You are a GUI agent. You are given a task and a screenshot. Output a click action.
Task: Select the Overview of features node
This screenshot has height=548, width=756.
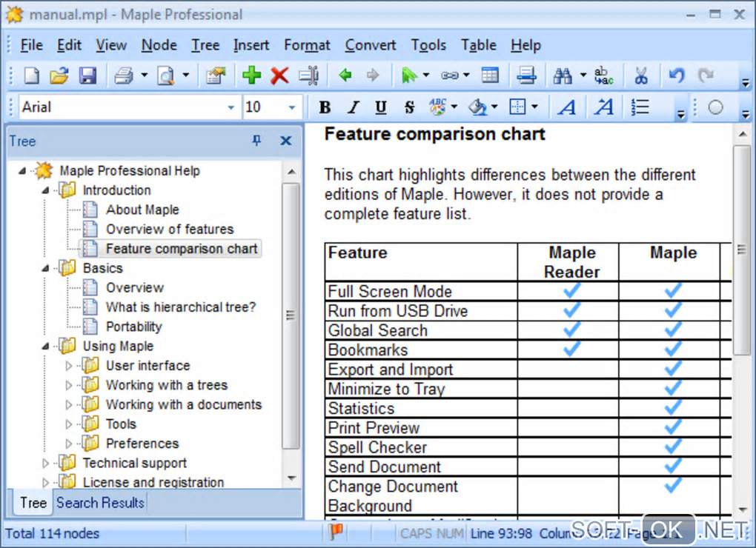170,230
